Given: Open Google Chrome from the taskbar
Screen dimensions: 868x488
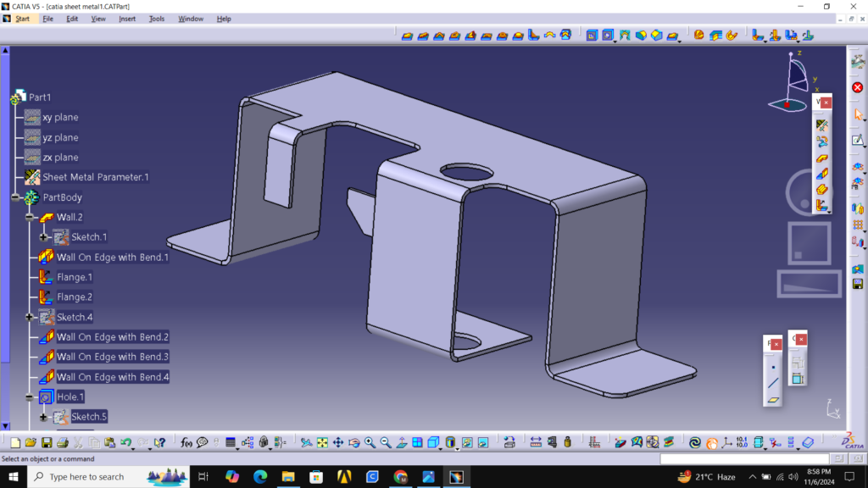Looking at the screenshot, I should tap(401, 477).
